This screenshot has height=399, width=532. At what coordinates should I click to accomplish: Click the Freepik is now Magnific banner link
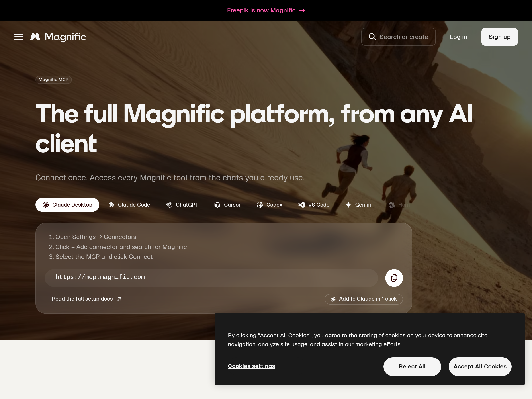click(x=266, y=10)
